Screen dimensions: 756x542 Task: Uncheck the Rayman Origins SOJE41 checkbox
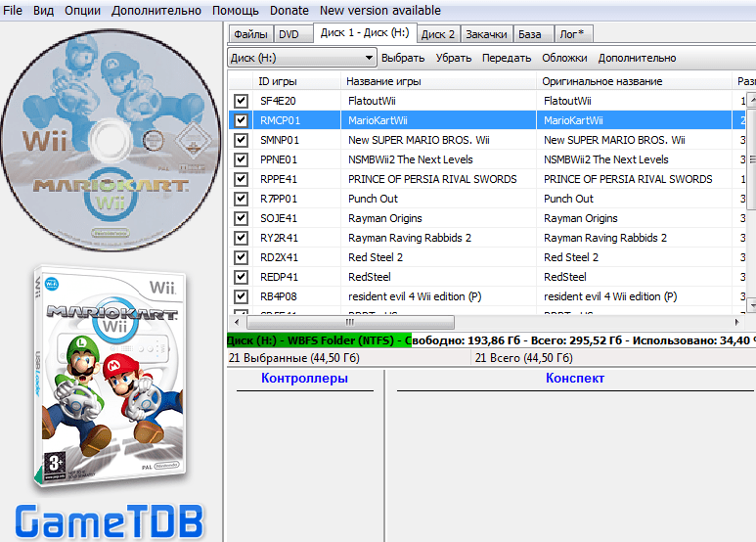pos(241,218)
